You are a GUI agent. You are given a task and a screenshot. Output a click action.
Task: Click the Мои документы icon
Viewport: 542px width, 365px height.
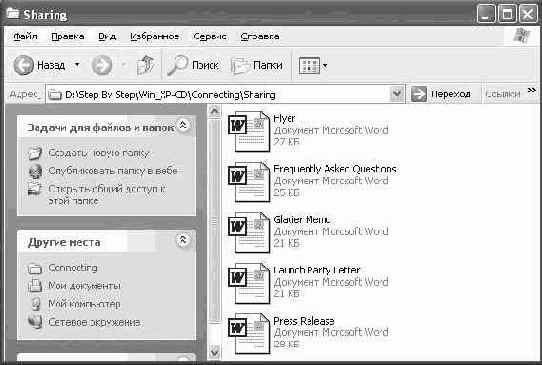(x=35, y=286)
